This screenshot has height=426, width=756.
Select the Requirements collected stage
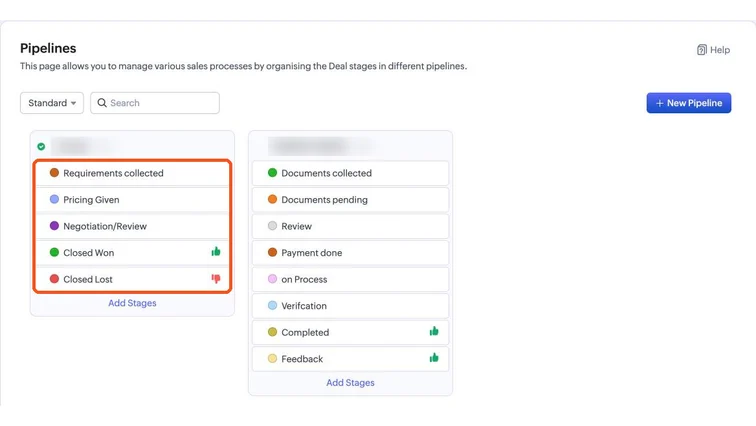click(x=132, y=173)
